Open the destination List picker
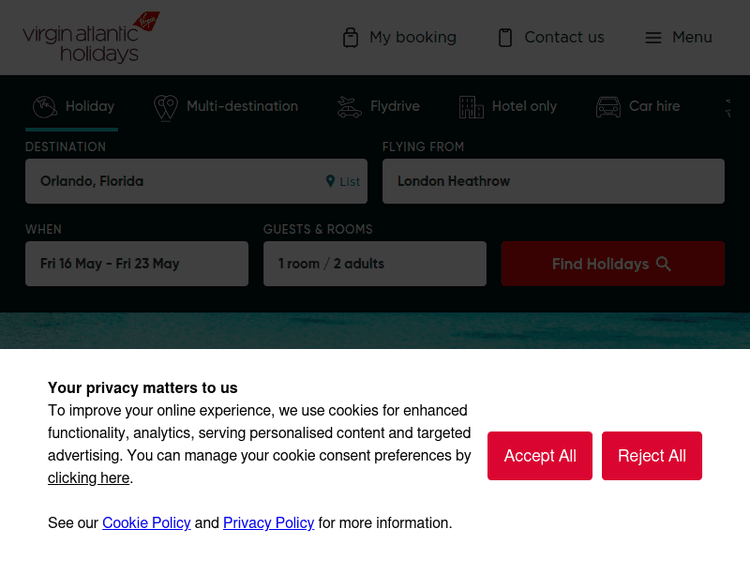The width and height of the screenshot is (750, 563). [343, 182]
